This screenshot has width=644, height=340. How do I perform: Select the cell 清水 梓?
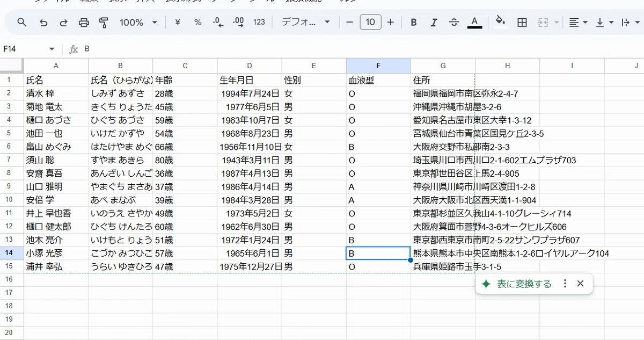click(56, 93)
